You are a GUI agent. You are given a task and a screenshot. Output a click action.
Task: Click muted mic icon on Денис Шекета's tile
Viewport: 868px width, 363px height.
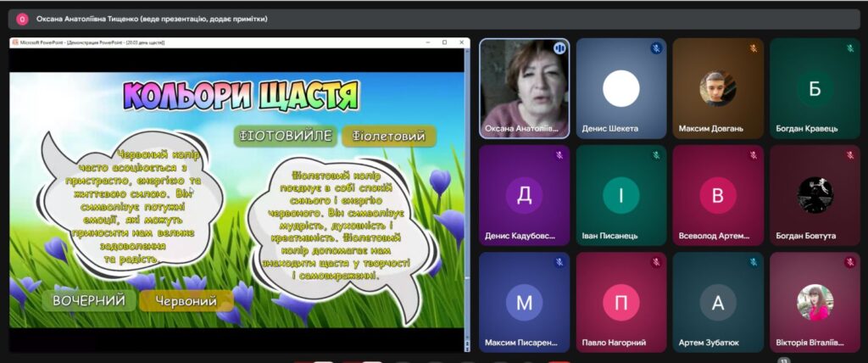(655, 48)
